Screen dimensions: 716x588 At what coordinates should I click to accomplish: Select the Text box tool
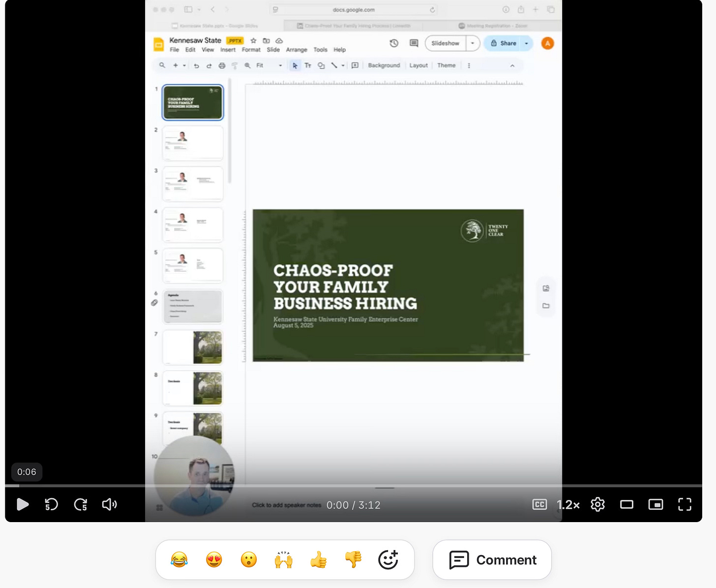tap(308, 65)
